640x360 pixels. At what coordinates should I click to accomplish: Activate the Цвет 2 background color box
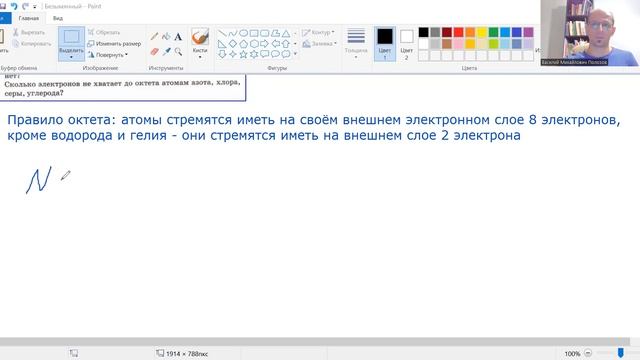click(x=407, y=44)
